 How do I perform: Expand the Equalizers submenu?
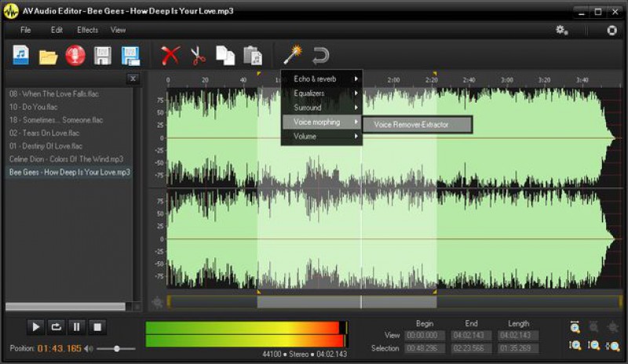(x=322, y=93)
